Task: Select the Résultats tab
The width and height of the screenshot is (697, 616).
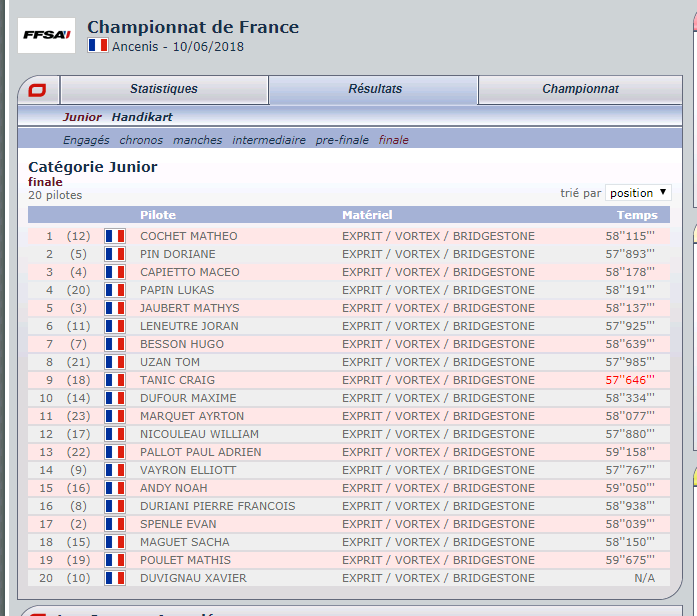Action: [375, 89]
